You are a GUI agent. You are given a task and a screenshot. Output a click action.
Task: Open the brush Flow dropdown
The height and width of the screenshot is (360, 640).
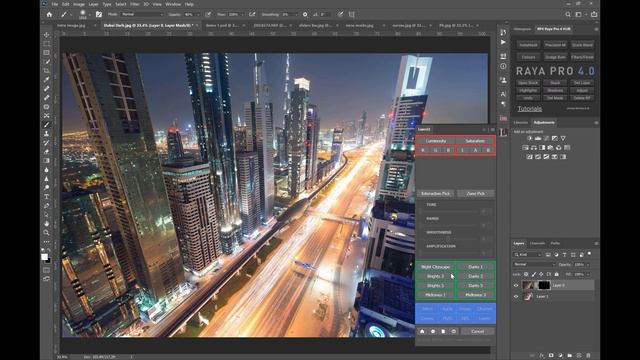pos(242,14)
